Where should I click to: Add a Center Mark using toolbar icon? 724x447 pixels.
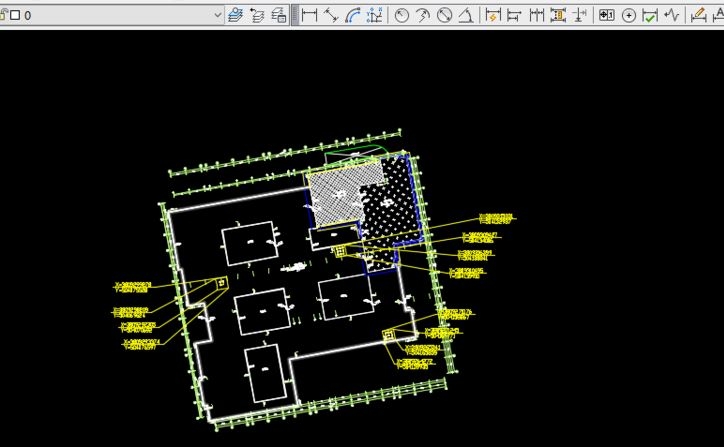coord(629,15)
